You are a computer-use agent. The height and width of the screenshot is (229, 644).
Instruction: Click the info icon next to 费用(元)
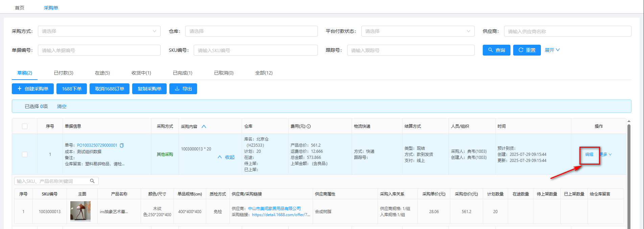[x=309, y=126]
